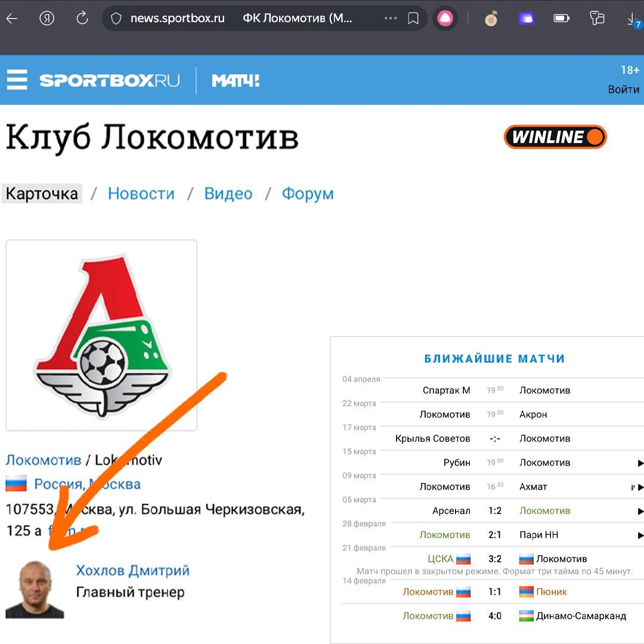Open the 4:0 score against Динамо-Самарканд

[495, 615]
